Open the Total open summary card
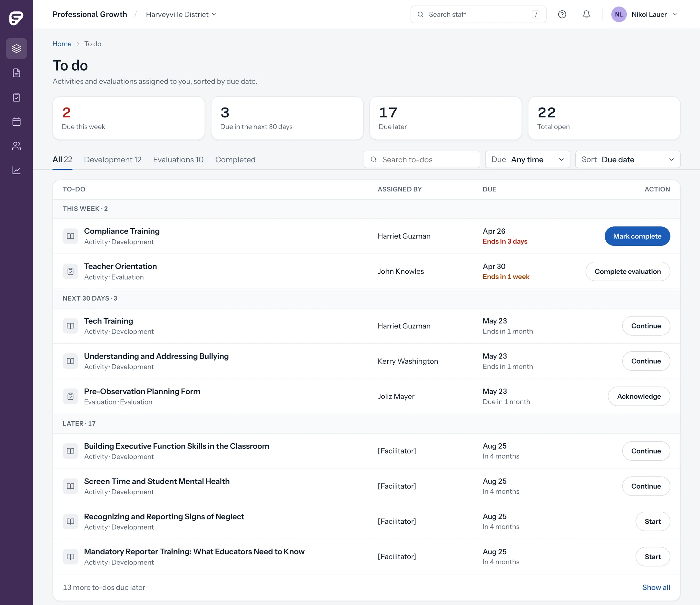This screenshot has height=605, width=700. tap(604, 118)
